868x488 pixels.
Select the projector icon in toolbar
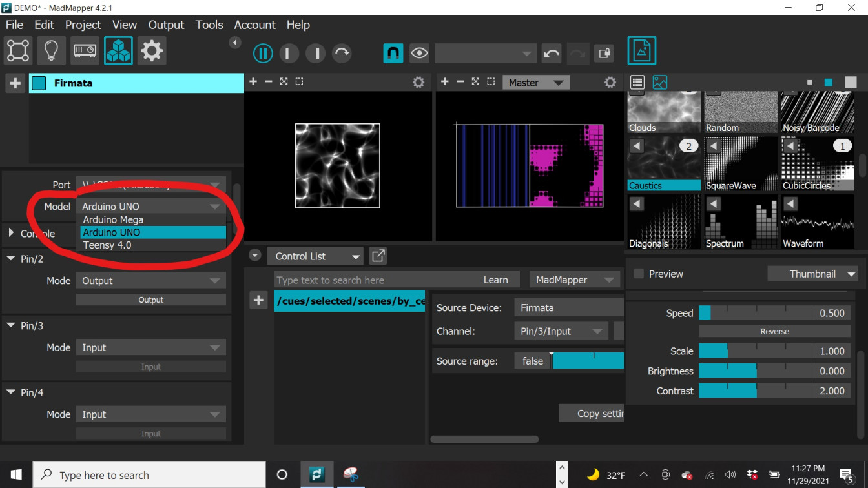coord(85,51)
